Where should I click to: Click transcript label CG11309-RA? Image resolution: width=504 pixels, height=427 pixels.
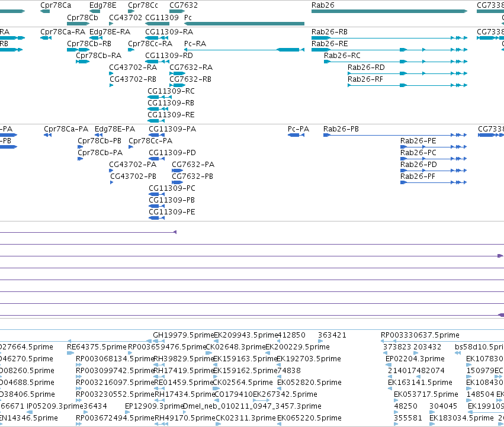tap(169, 32)
